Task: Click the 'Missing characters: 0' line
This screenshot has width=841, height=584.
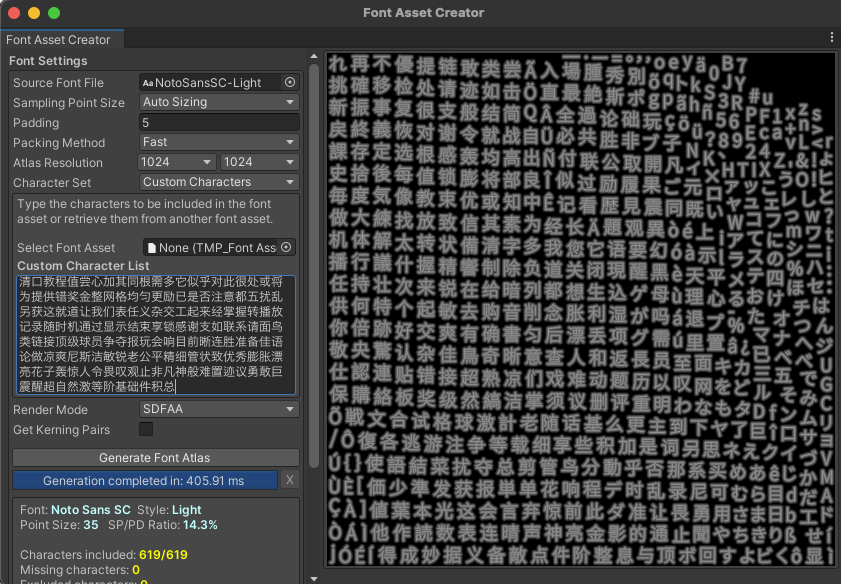Action: (x=80, y=570)
